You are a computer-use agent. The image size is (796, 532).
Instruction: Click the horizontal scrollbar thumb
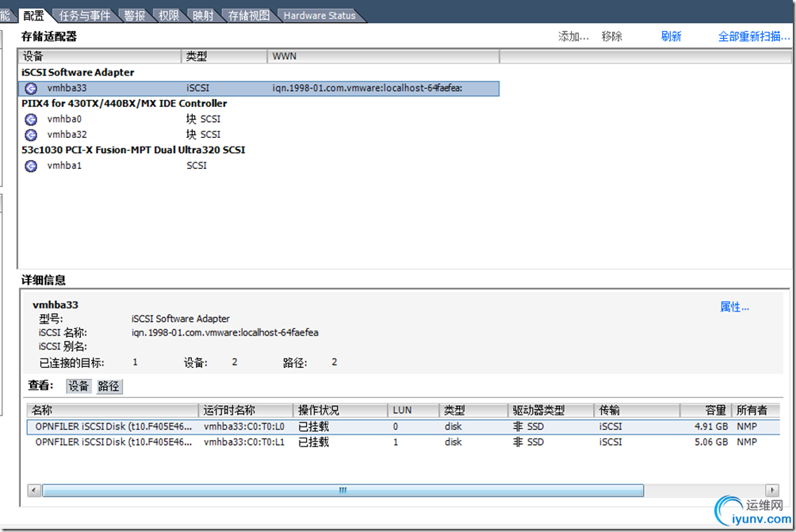[x=343, y=490]
